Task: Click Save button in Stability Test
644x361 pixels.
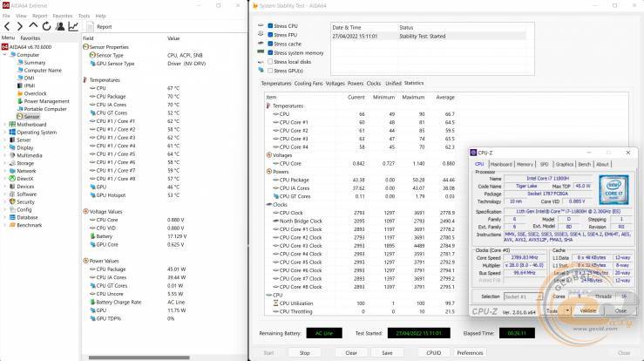Action: click(387, 353)
